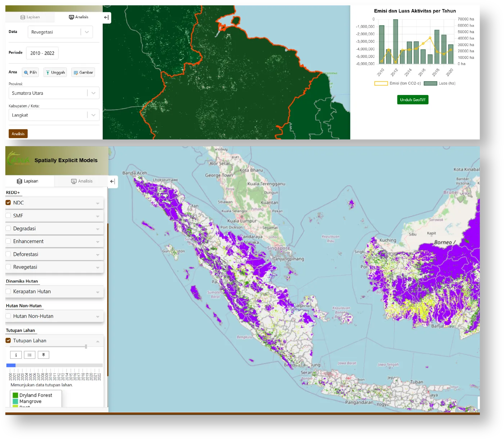Click the Pilih area button

click(x=30, y=72)
